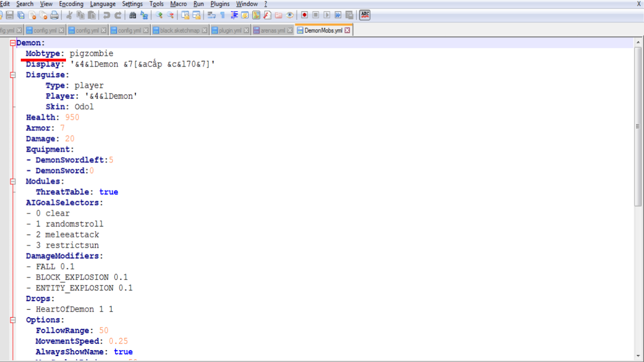Open the Window menu
The width and height of the screenshot is (644, 362).
coord(247,4)
